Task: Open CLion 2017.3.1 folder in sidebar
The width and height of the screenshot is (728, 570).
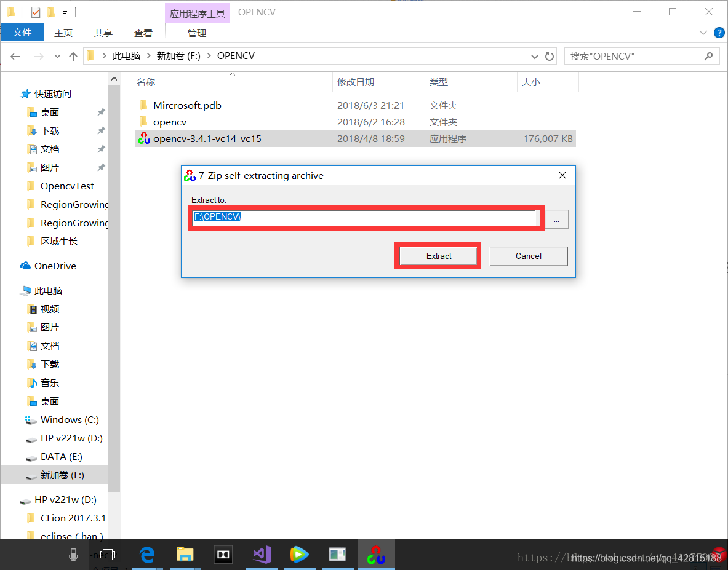Action: point(73,518)
